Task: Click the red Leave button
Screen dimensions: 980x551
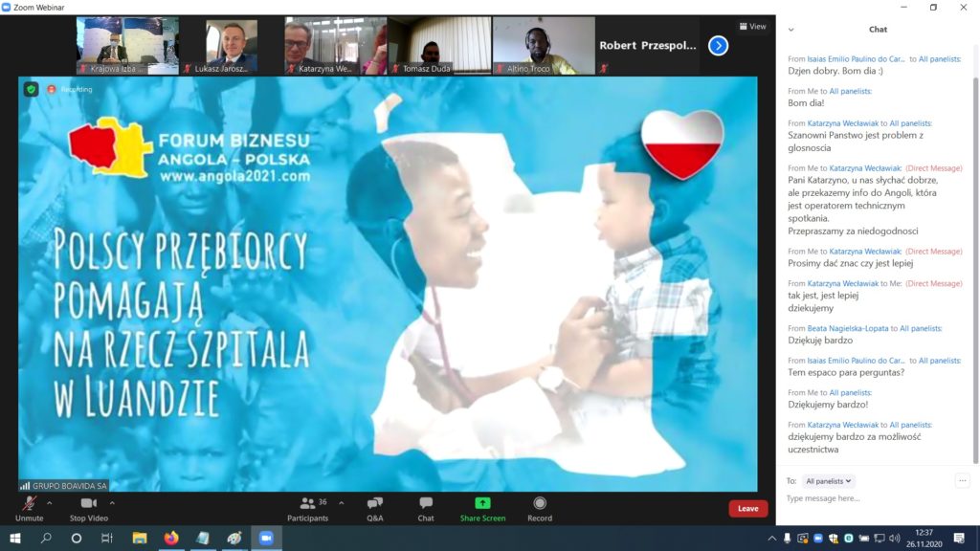Action: (x=747, y=509)
